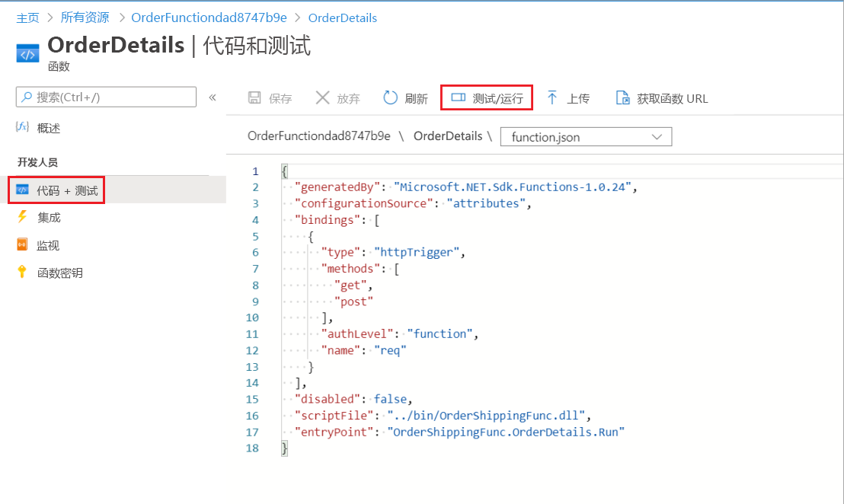Click the 获取函数 URL document icon

[x=623, y=97]
